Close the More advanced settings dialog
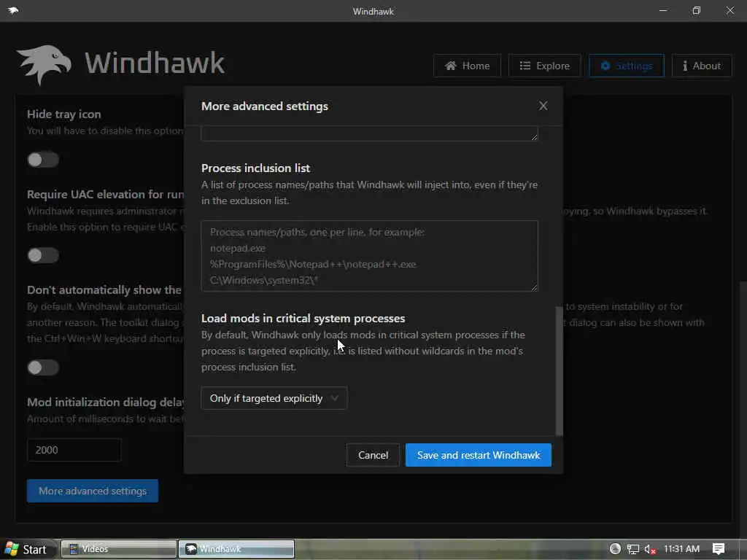Screen dimensions: 747x560 tap(543, 106)
